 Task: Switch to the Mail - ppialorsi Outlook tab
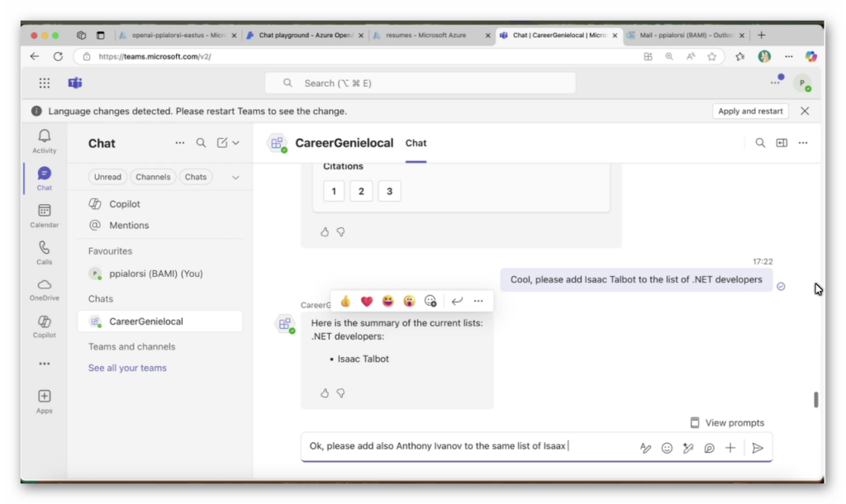coord(685,35)
